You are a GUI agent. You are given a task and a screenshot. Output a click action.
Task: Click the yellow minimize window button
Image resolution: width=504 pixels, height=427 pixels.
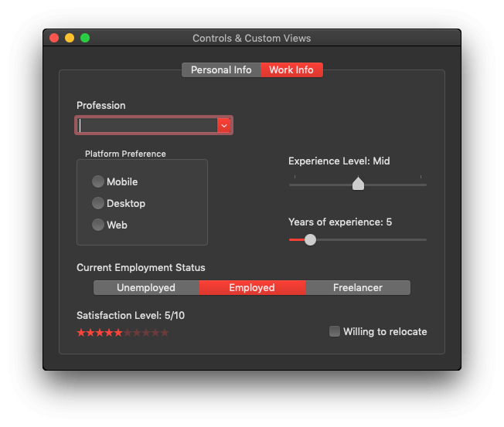pyautogui.click(x=70, y=38)
